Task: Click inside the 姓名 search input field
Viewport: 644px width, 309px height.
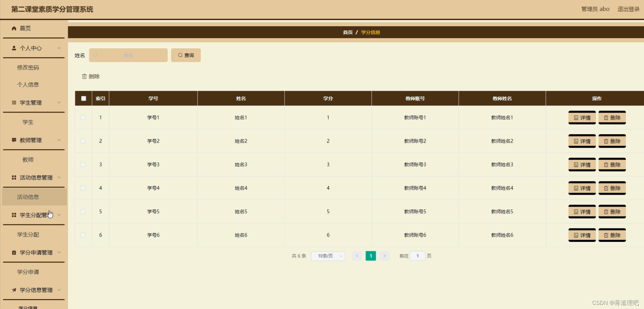Action: click(x=128, y=55)
